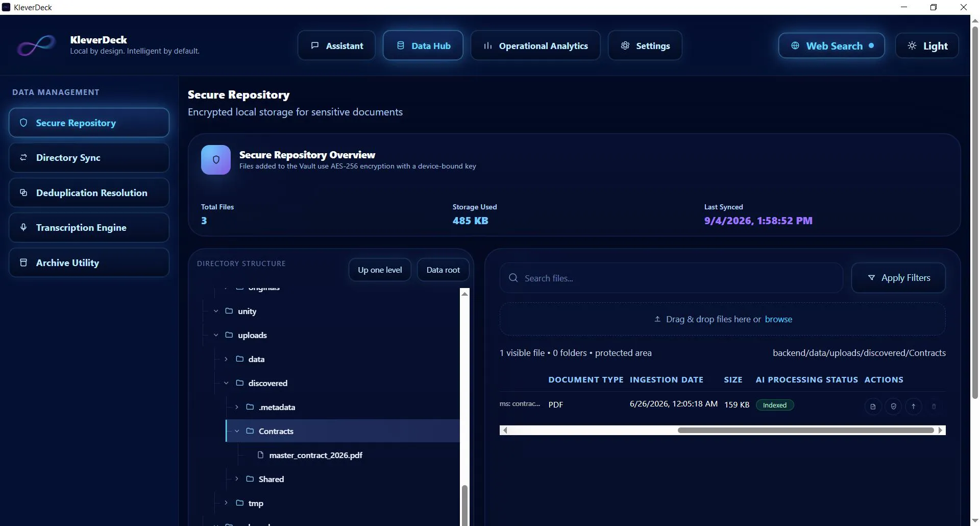Click the database icon on Data Hub
The width and height of the screenshot is (980, 526).
401,46
